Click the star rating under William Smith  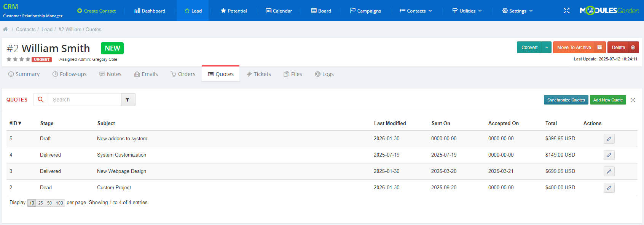point(18,59)
